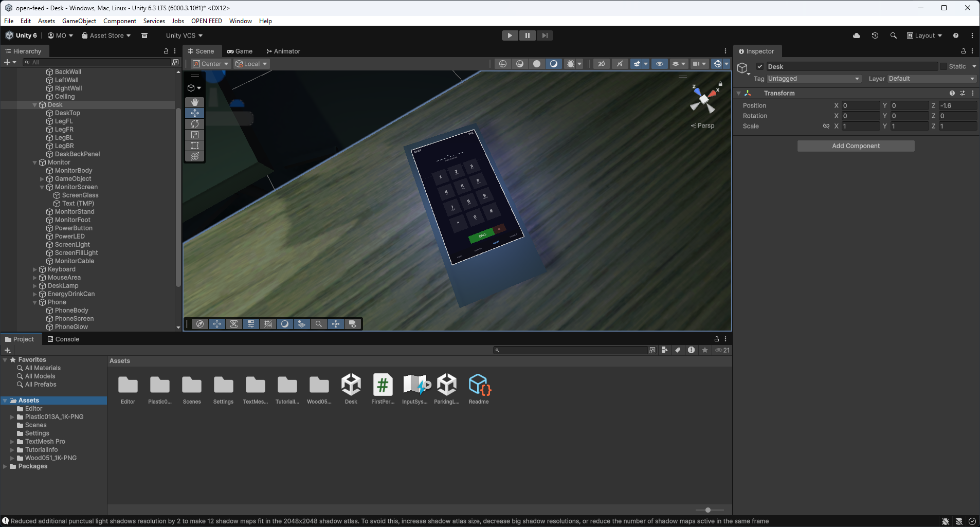The width and height of the screenshot is (980, 527).
Task: Open Unity Cloud icon in toolbar
Action: [x=857, y=35]
